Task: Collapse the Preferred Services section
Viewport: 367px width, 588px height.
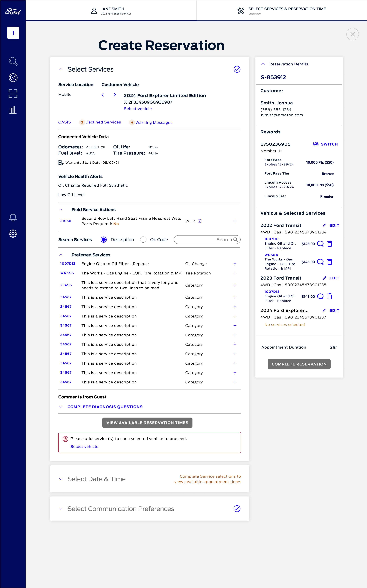Action: coord(61,255)
